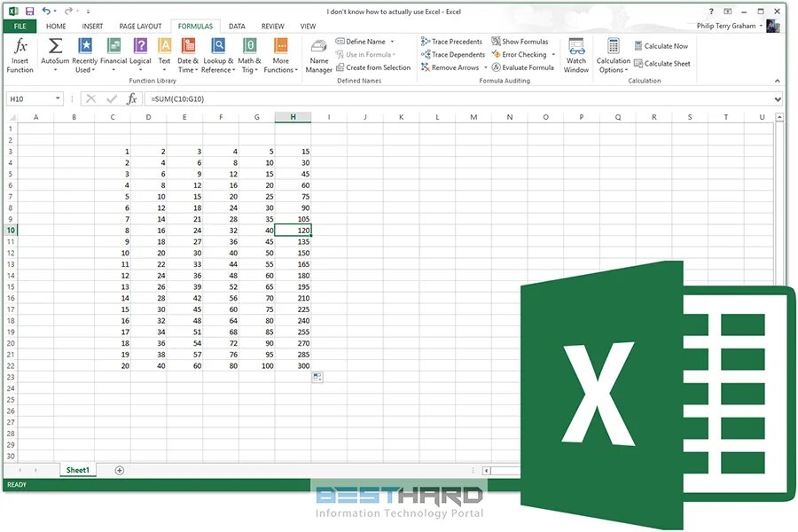The height and width of the screenshot is (532, 798).
Task: Add a new sheet with plus button
Action: 119,471
